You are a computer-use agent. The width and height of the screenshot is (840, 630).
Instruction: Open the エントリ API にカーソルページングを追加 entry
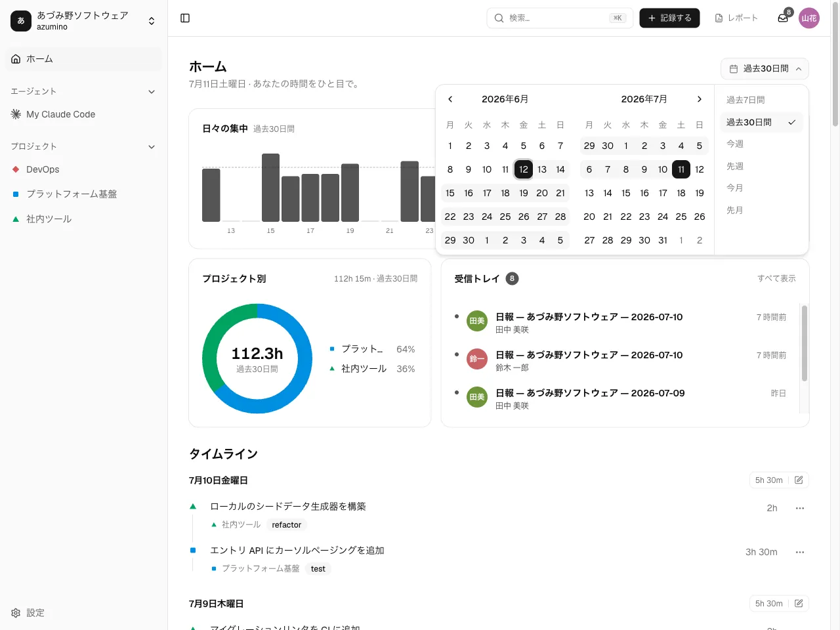pyautogui.click(x=297, y=551)
